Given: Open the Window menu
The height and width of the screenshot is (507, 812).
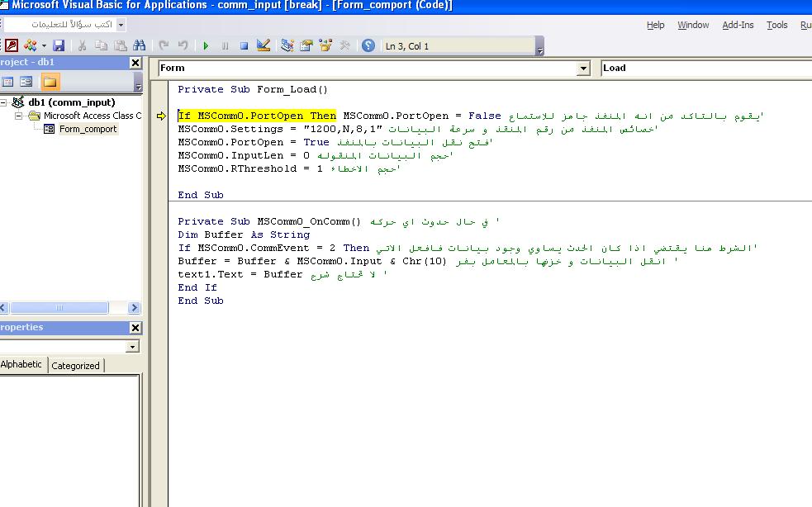Looking at the screenshot, I should [x=693, y=25].
